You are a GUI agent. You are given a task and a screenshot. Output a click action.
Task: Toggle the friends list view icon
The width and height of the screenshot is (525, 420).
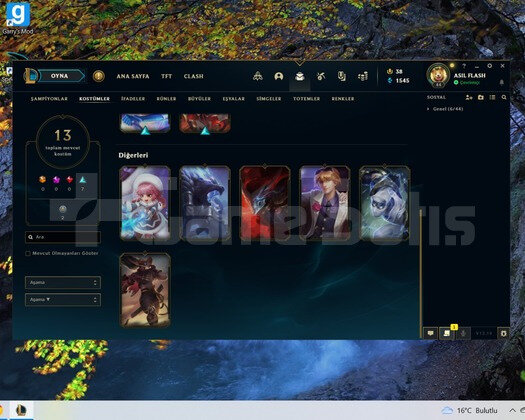pyautogui.click(x=492, y=97)
